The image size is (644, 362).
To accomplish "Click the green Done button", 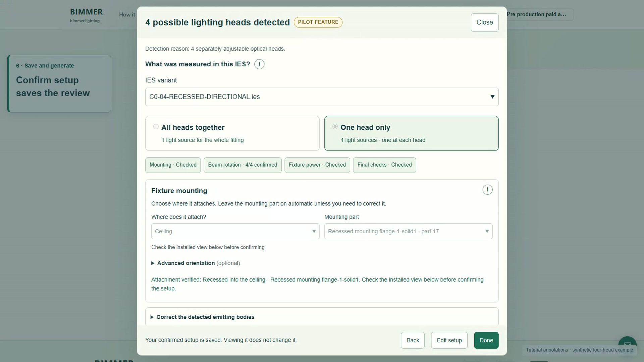I will point(486,340).
